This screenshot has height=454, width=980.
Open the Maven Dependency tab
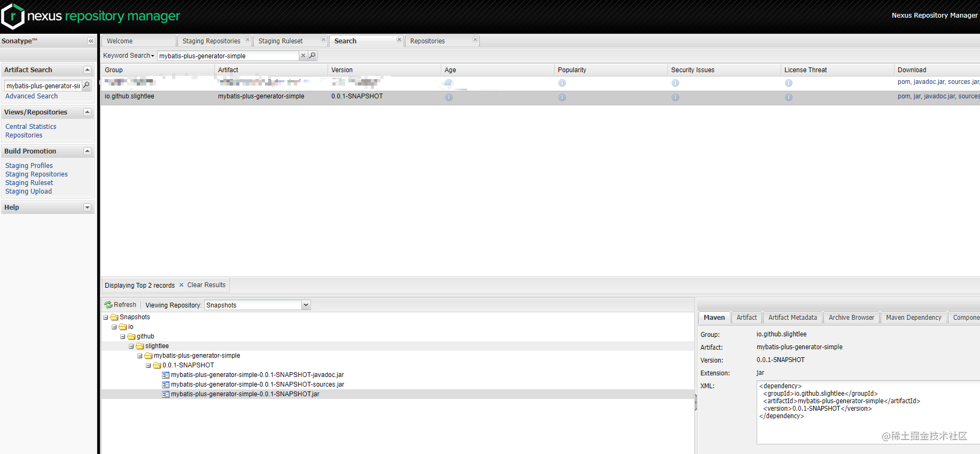pyautogui.click(x=914, y=318)
